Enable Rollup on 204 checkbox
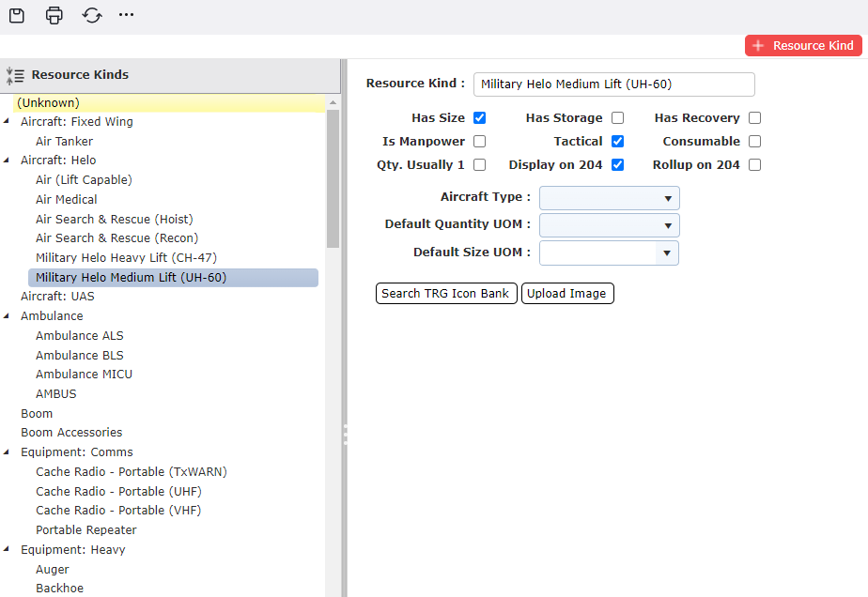This screenshot has width=868, height=597. 754,165
